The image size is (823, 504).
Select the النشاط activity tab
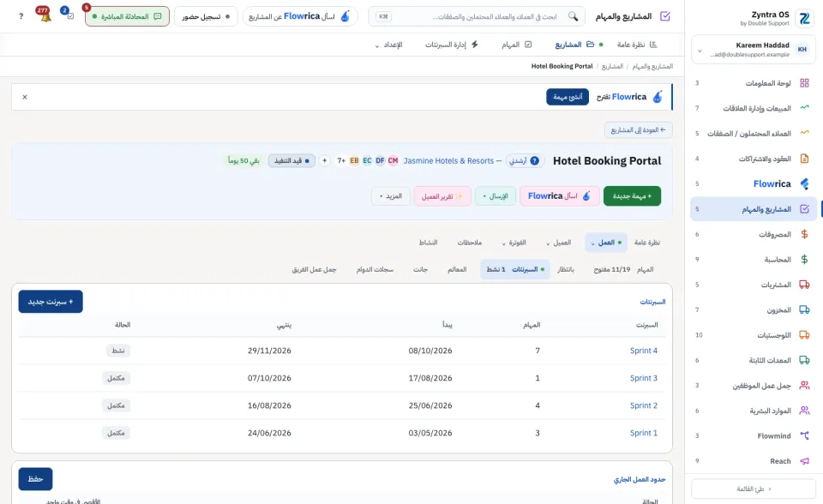[x=428, y=243]
